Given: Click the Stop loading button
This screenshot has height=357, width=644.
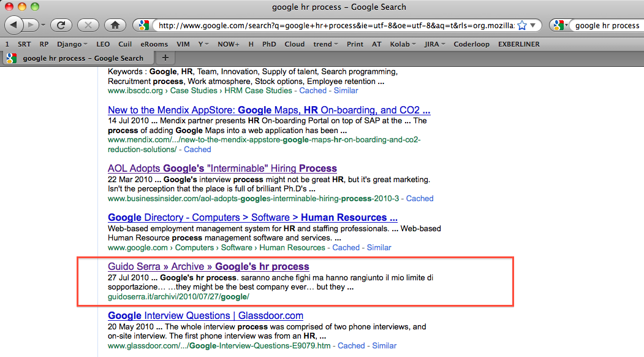Looking at the screenshot, I should click(88, 25).
